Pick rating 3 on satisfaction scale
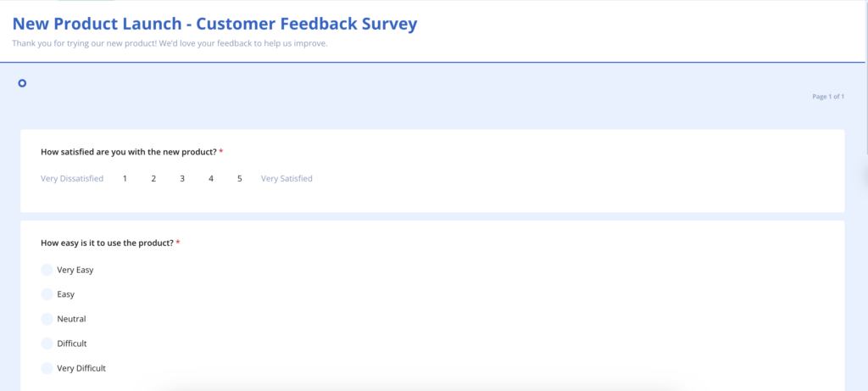This screenshot has height=391, width=868. point(182,178)
